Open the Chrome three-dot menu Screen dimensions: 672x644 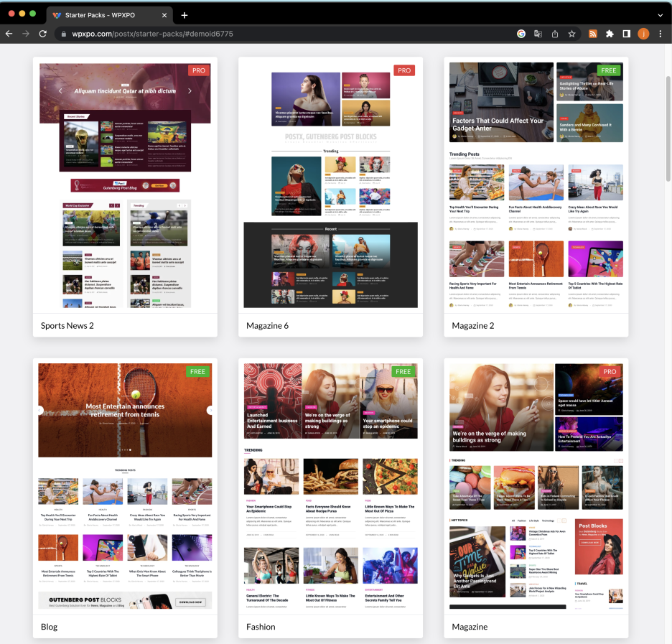660,34
